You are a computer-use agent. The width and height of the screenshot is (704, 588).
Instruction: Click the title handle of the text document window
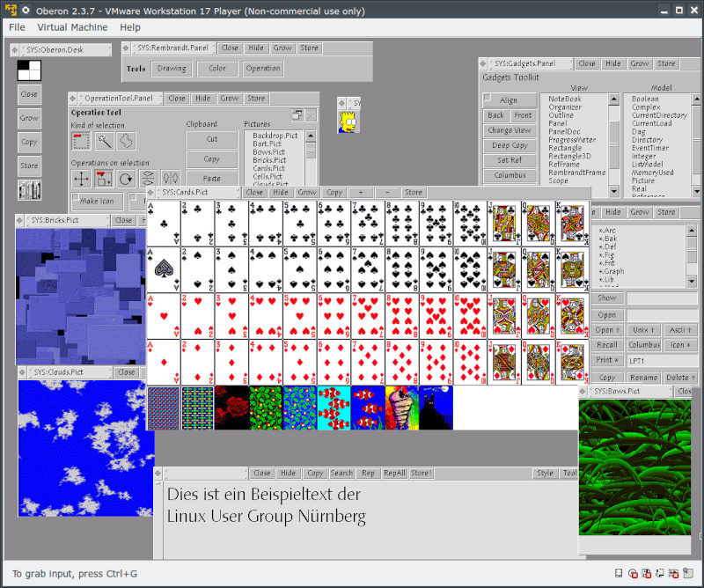tap(158, 473)
